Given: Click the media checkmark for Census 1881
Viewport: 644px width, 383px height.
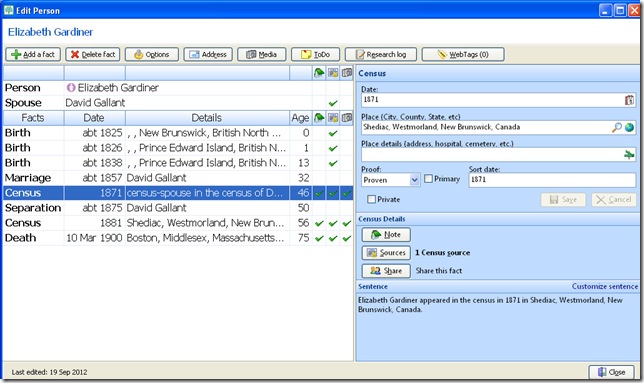Looking at the screenshot, I should click(x=347, y=223).
